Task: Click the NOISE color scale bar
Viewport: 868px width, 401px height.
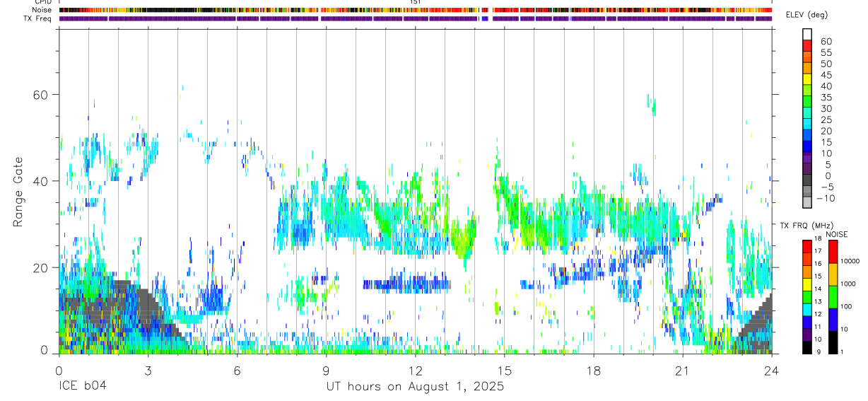Action: point(833,297)
